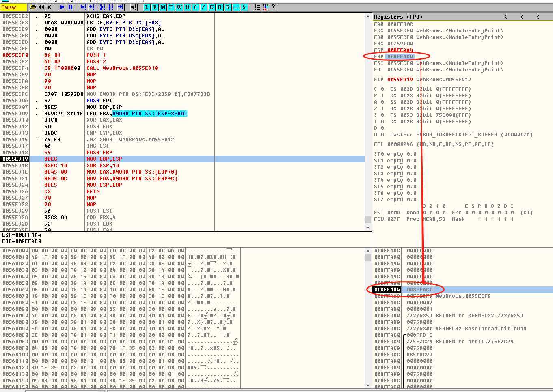Restart the program with the rewind icon
This screenshot has height=392, width=553.
coord(41,7)
